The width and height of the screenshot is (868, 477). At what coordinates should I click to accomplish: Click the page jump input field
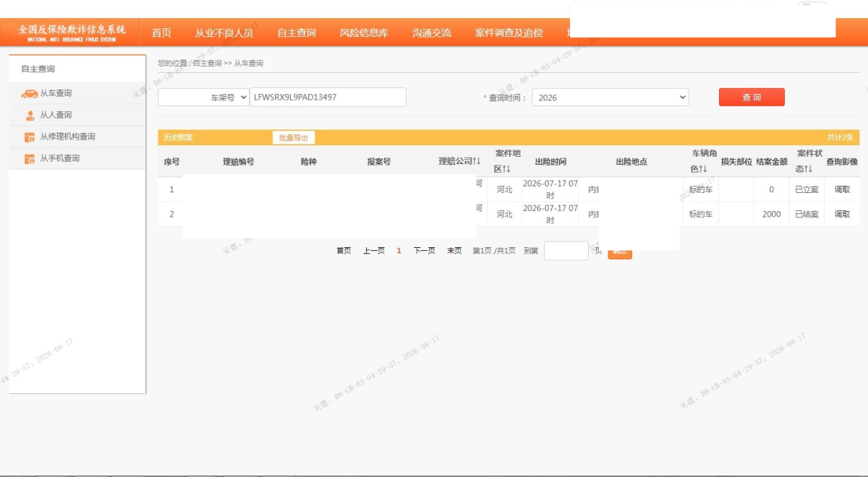pyautogui.click(x=566, y=251)
